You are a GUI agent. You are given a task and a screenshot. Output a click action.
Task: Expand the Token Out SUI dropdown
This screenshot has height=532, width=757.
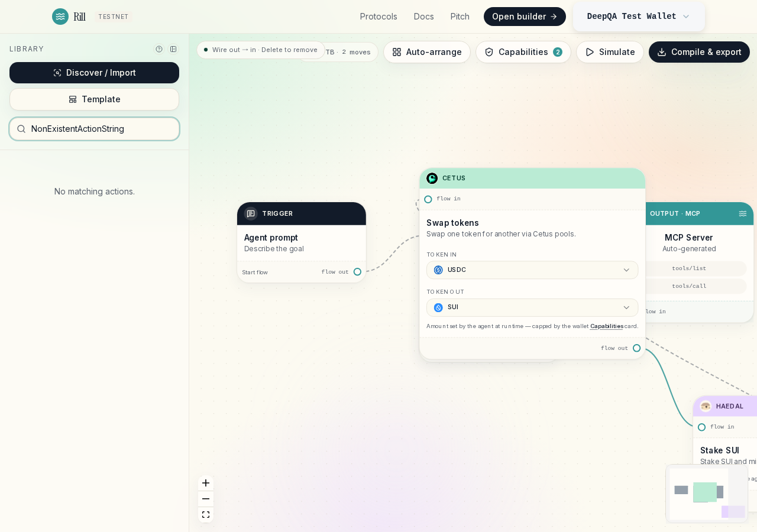pyautogui.click(x=532, y=307)
